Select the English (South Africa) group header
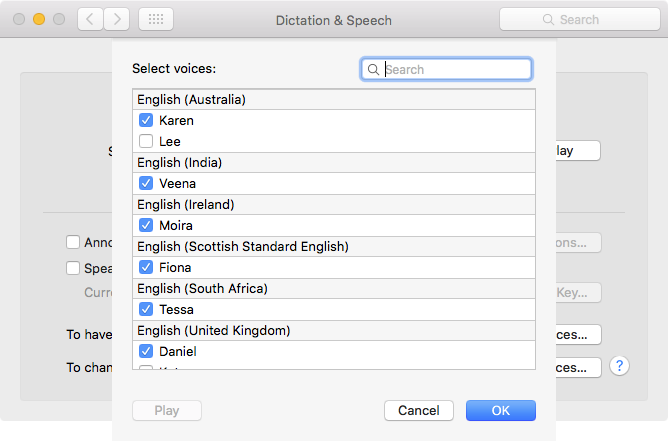 [334, 288]
